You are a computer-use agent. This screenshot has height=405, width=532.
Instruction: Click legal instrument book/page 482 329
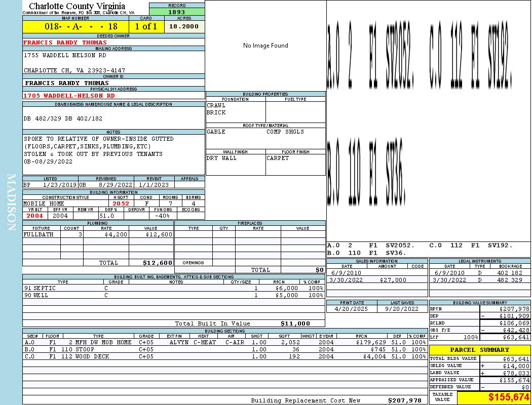(510, 280)
